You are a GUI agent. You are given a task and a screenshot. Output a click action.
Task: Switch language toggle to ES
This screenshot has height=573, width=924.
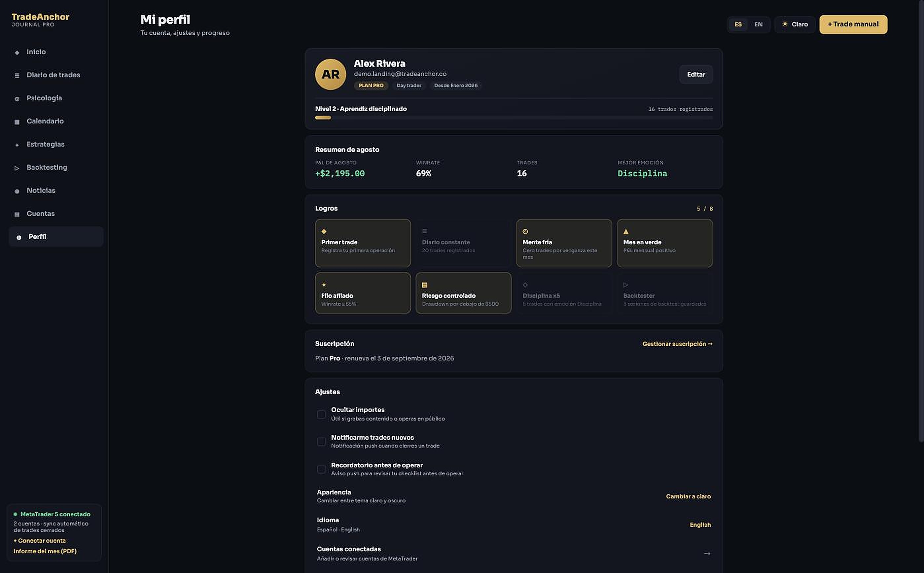[738, 24]
